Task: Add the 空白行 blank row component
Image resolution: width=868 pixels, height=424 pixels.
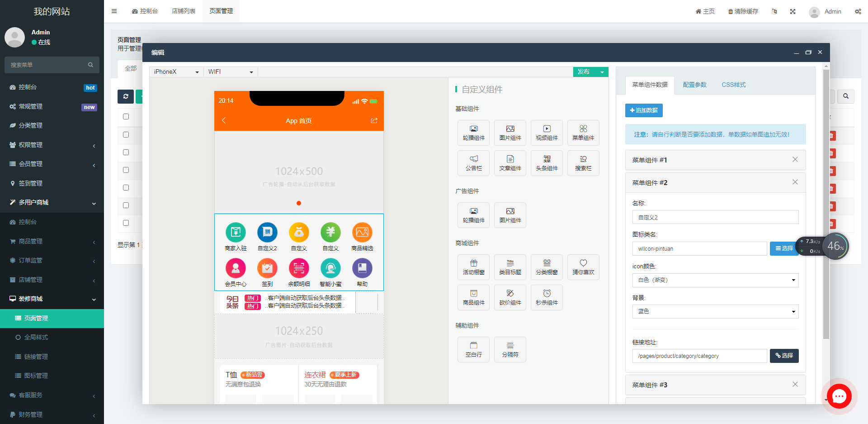Action: coord(473,349)
